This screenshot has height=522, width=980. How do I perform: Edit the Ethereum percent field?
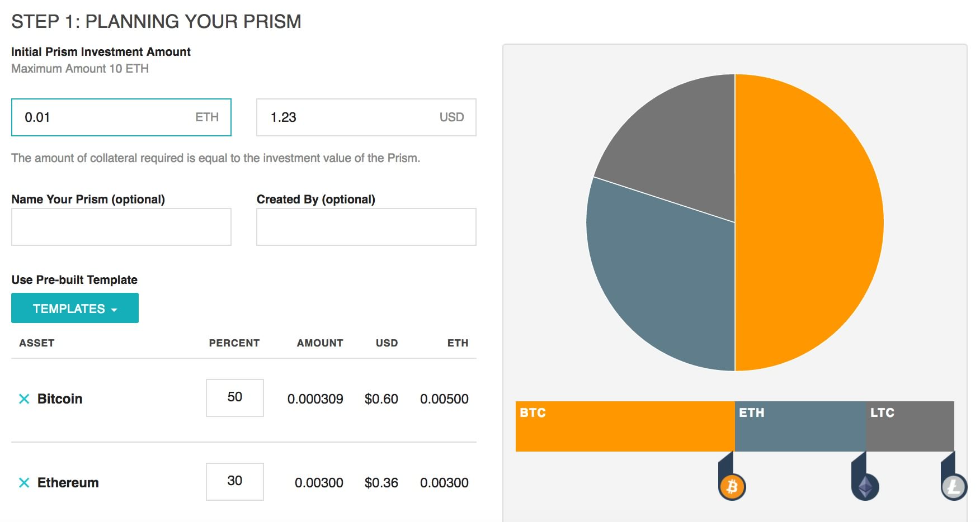(x=235, y=482)
